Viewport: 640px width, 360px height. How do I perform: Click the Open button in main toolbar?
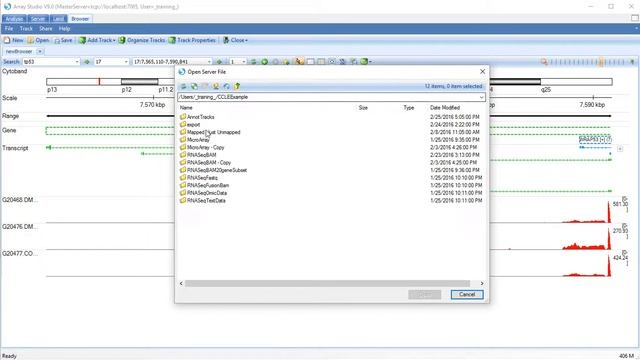(x=38, y=40)
